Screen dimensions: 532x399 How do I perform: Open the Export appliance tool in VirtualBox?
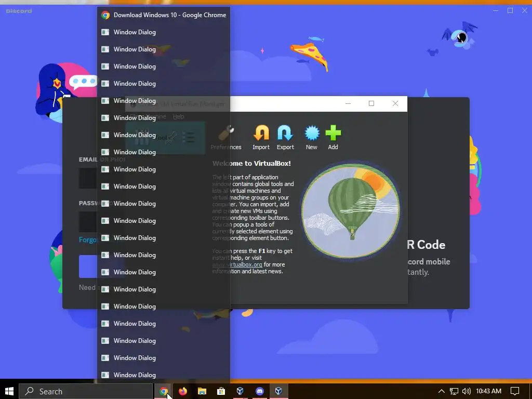(285, 138)
